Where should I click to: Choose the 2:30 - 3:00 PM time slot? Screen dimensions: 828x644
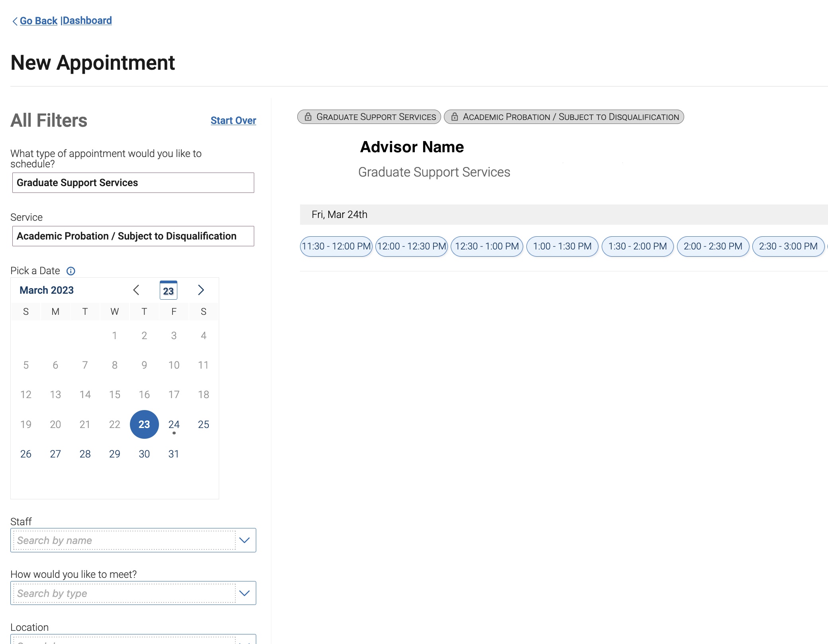click(788, 246)
